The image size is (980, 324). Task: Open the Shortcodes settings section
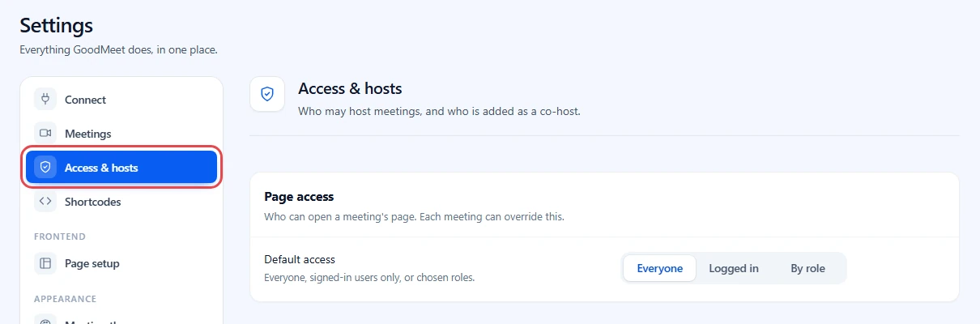pyautogui.click(x=121, y=202)
